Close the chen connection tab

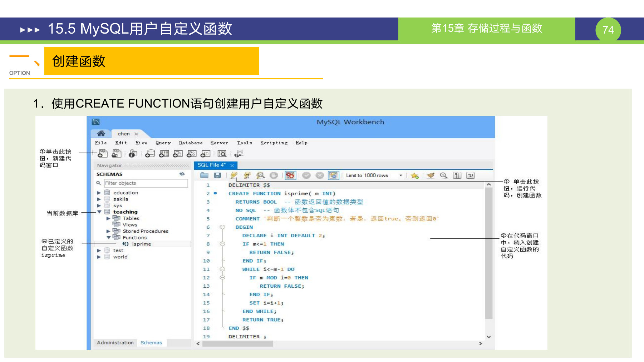pyautogui.click(x=136, y=134)
